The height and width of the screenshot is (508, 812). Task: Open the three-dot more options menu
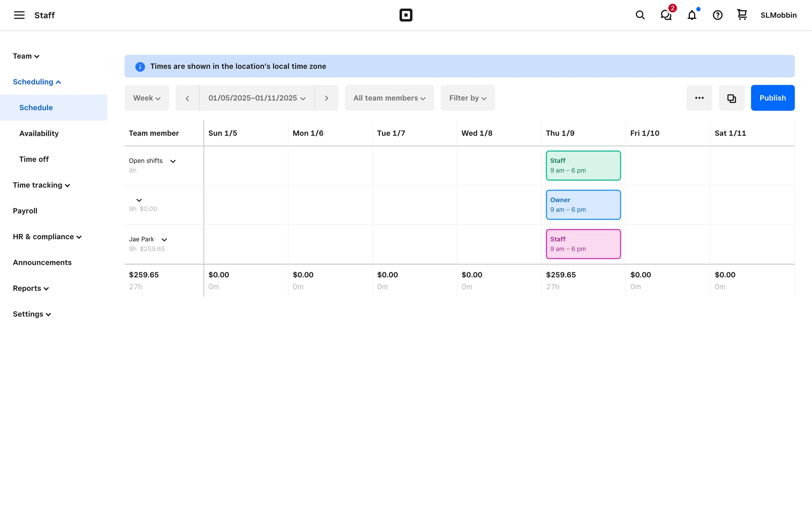click(699, 98)
